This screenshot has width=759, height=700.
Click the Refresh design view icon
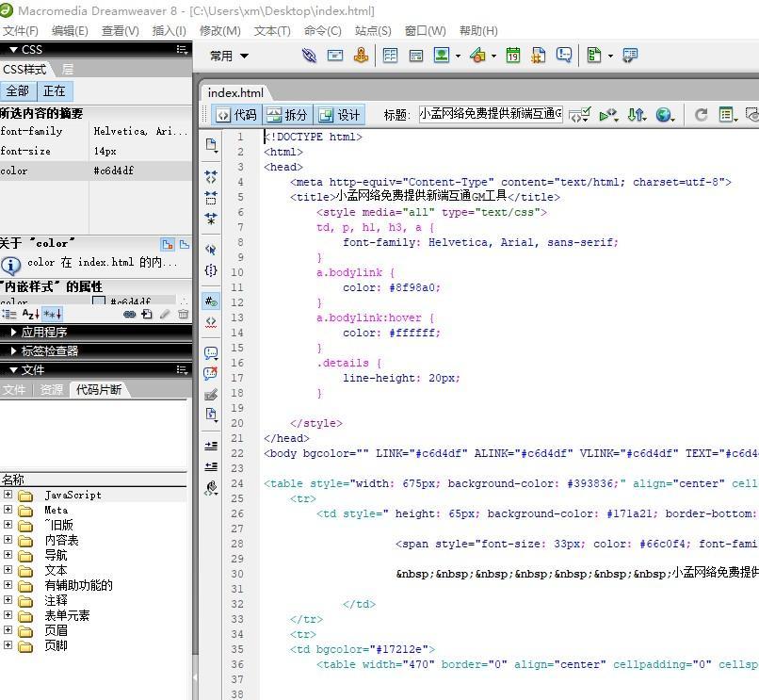point(701,115)
